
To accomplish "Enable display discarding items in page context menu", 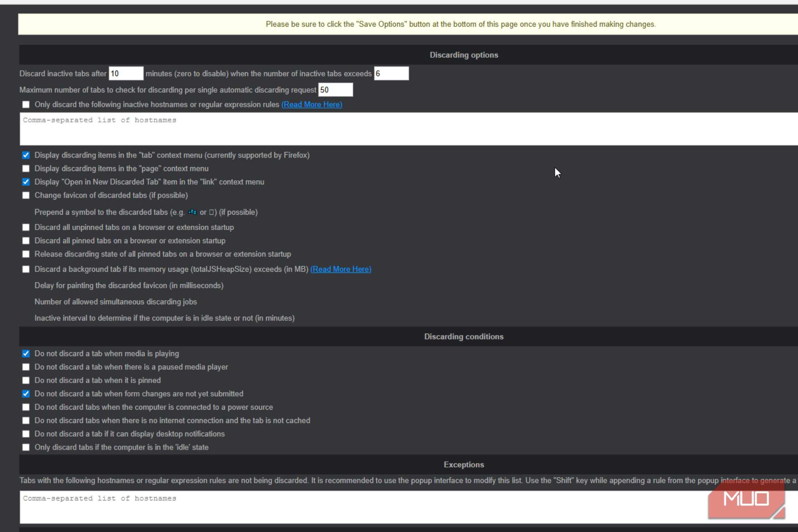I will pyautogui.click(x=26, y=168).
